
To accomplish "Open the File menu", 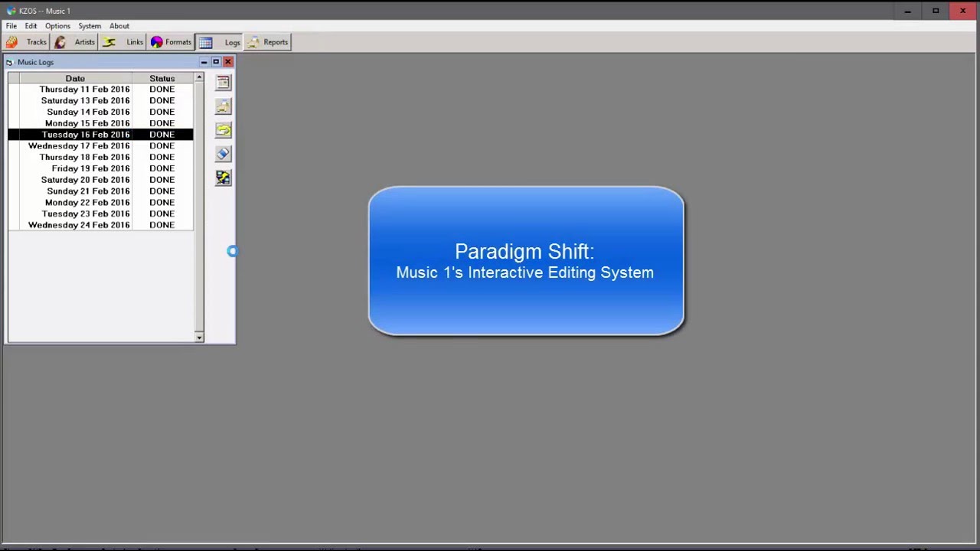I will [11, 26].
